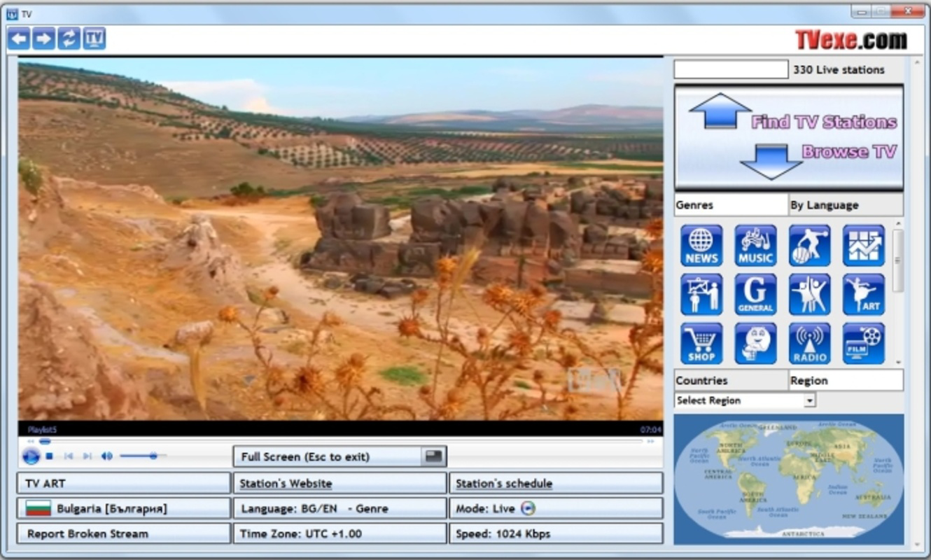Select the dancing people entertainment genre icon

point(810,295)
